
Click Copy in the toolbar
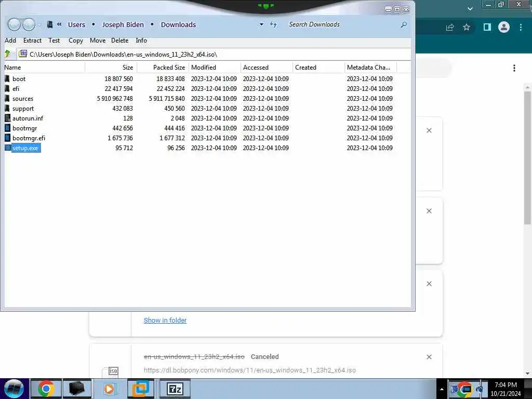coord(76,41)
